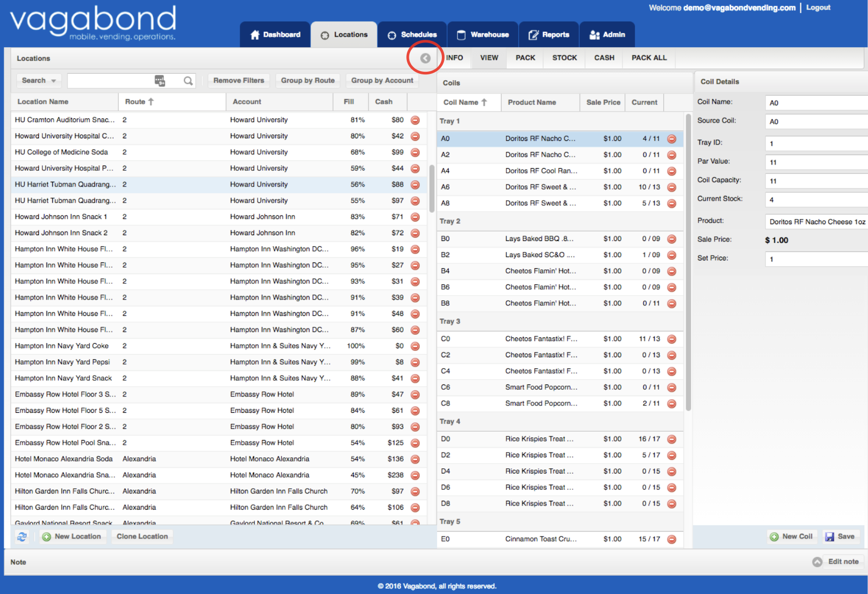Remove coil D8 using its red icon
The image size is (868, 594).
pos(672,503)
